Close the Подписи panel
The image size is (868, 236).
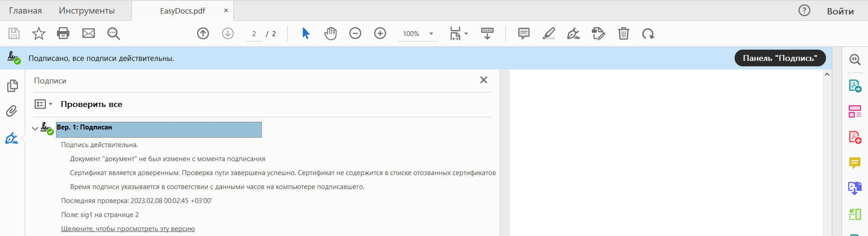pyautogui.click(x=484, y=80)
